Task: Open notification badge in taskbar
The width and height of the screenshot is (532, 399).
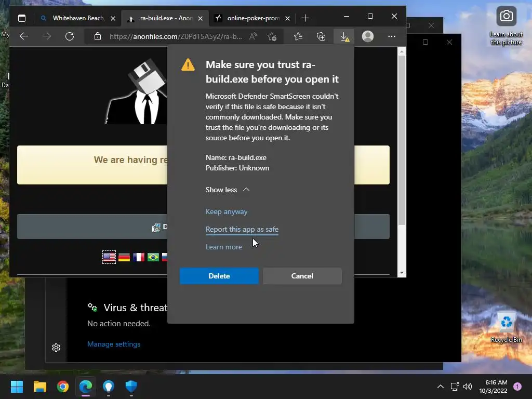Action: pyautogui.click(x=517, y=387)
